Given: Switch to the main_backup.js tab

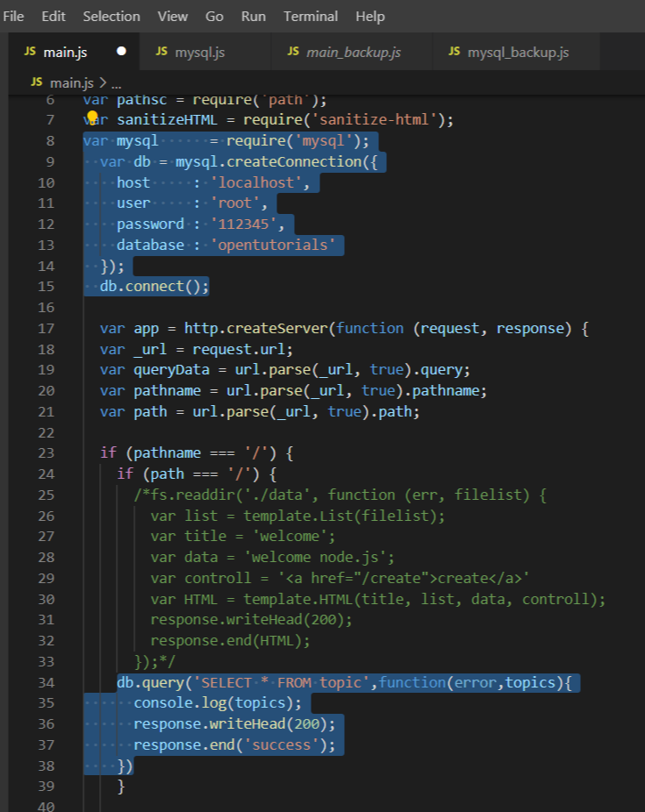Looking at the screenshot, I should point(352,52).
